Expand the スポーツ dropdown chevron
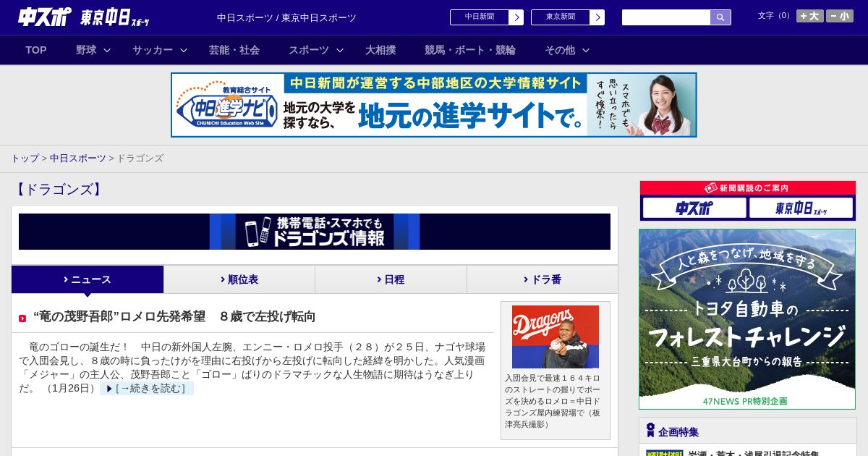This screenshot has width=868, height=456. [x=340, y=50]
